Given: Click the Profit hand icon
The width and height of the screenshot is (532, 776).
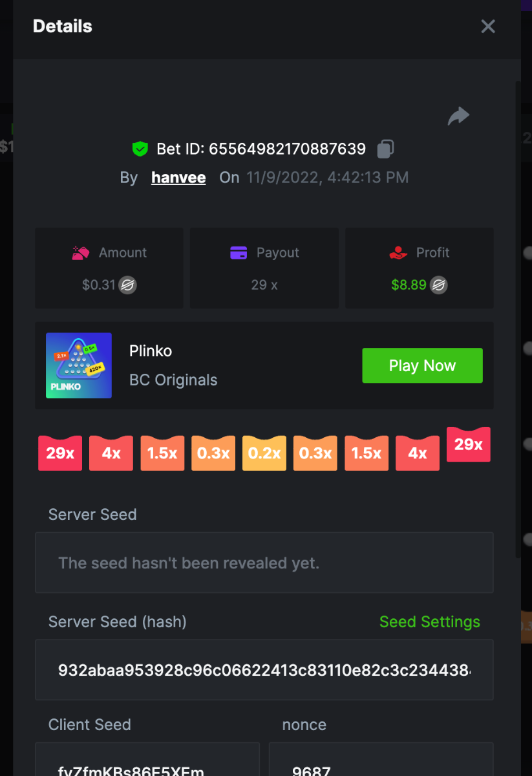Looking at the screenshot, I should 399,253.
